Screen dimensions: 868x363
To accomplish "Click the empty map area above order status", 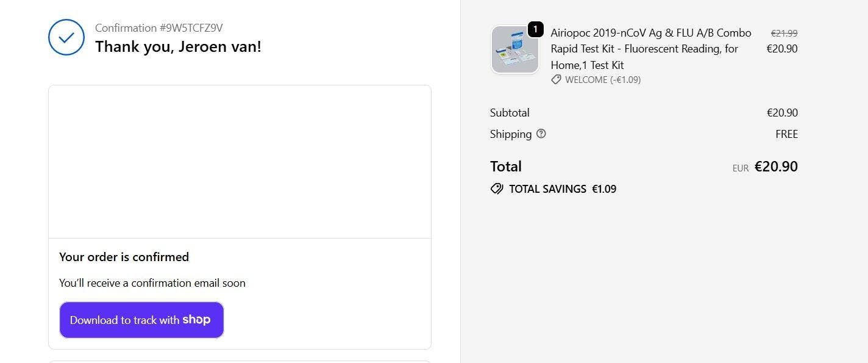I will [x=240, y=162].
